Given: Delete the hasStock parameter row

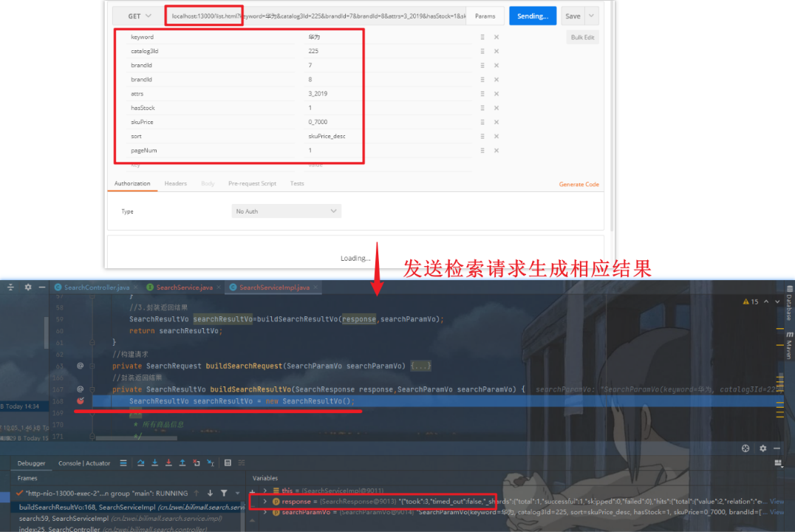Looking at the screenshot, I should pos(497,108).
